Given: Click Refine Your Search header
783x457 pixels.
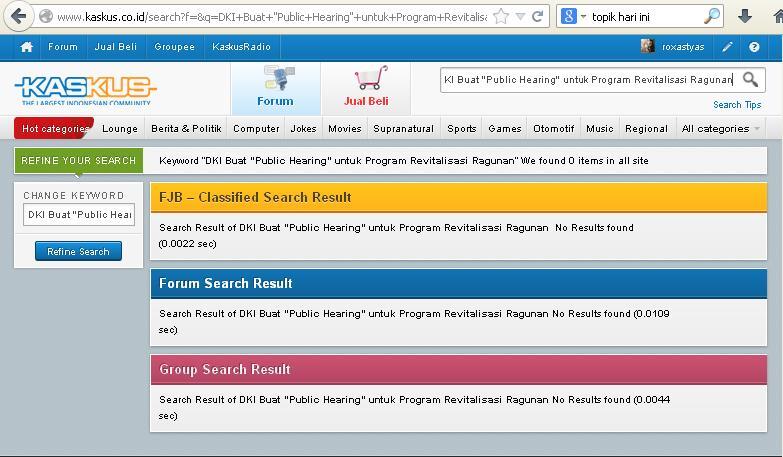Looking at the screenshot, I should [x=78, y=161].
